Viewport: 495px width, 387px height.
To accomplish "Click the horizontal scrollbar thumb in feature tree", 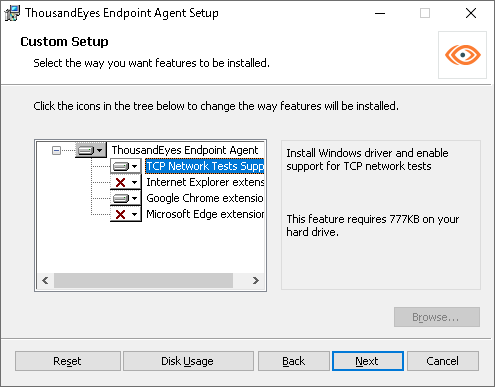I will pyautogui.click(x=143, y=280).
